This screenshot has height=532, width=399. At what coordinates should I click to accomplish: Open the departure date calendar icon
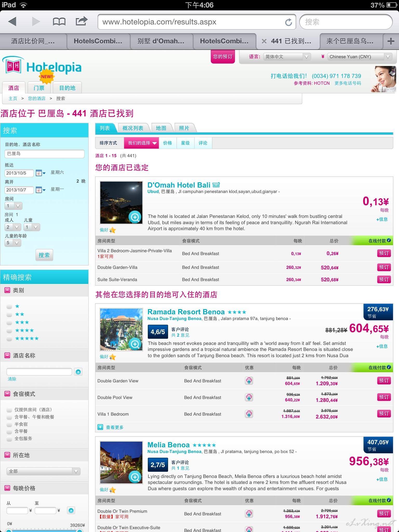click(x=40, y=190)
